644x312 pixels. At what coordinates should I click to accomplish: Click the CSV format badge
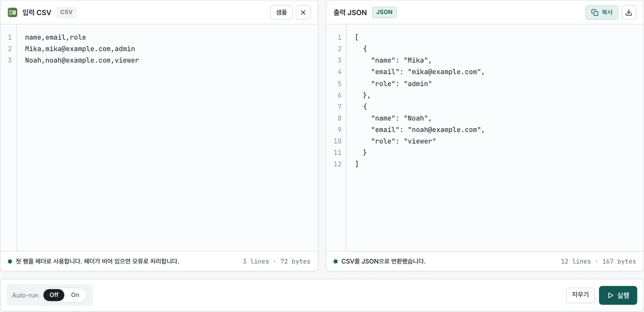click(x=66, y=12)
